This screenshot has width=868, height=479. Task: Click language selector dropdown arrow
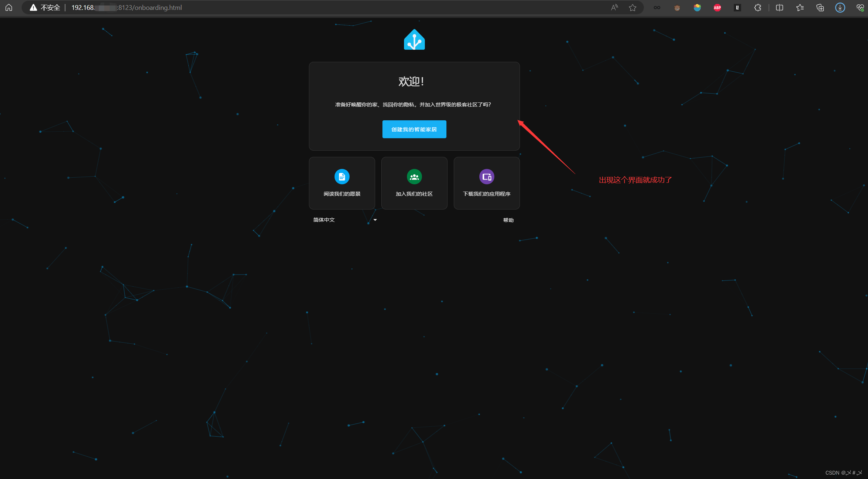point(375,220)
